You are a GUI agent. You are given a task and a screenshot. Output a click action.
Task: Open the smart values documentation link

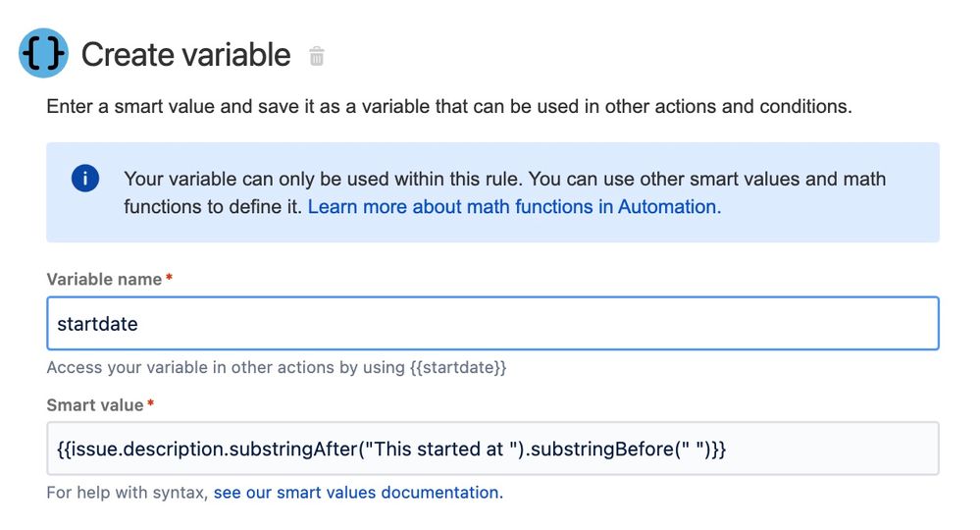pyautogui.click(x=358, y=493)
